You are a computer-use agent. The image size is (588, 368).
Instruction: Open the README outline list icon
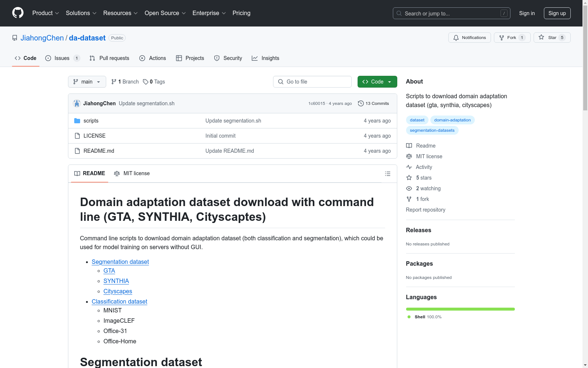click(x=388, y=174)
